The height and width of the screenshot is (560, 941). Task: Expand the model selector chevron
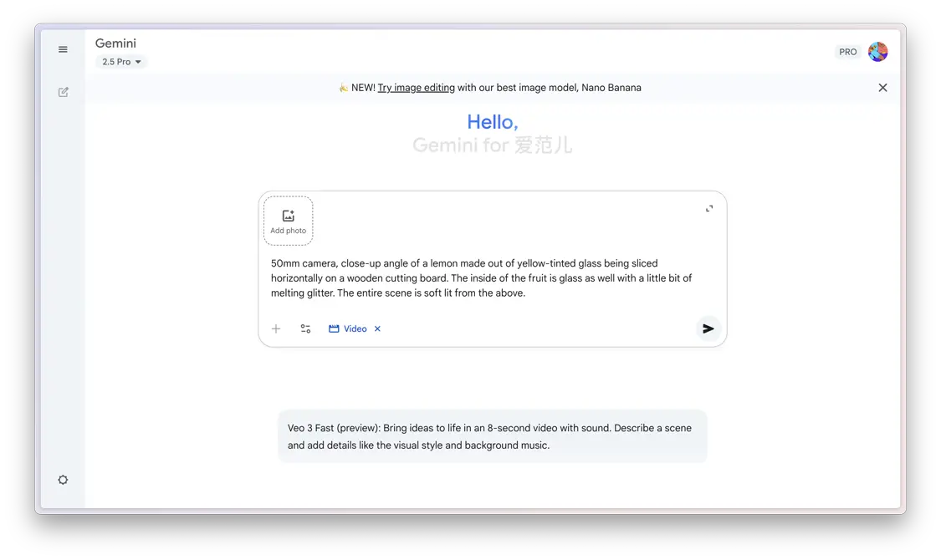point(139,61)
